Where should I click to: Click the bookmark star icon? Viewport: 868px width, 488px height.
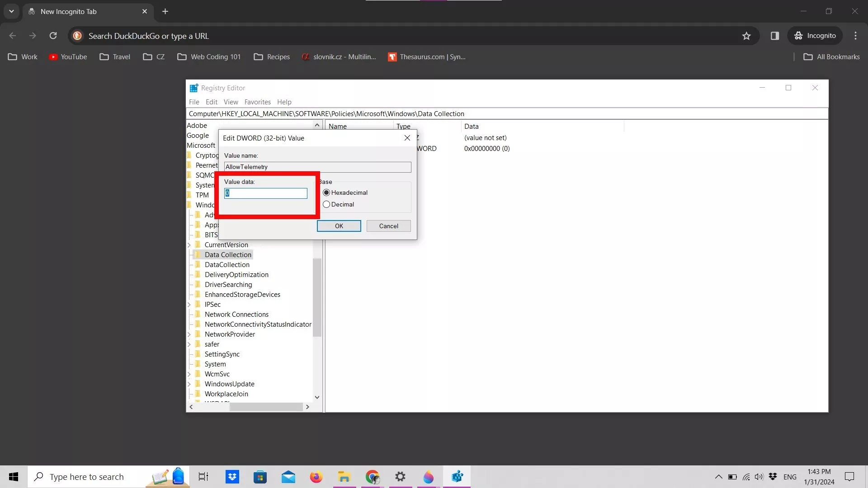click(746, 36)
